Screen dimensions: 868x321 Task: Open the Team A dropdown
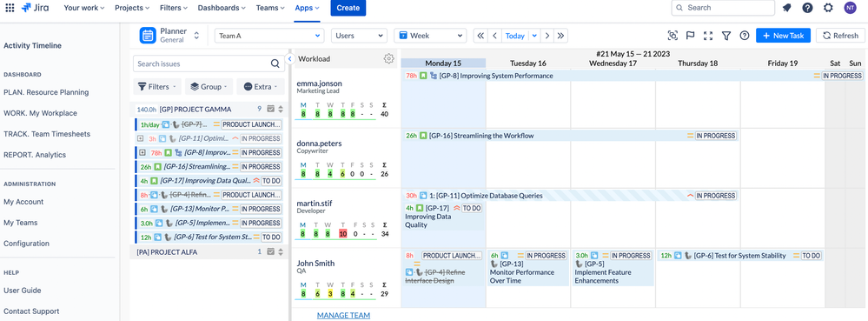pyautogui.click(x=269, y=36)
